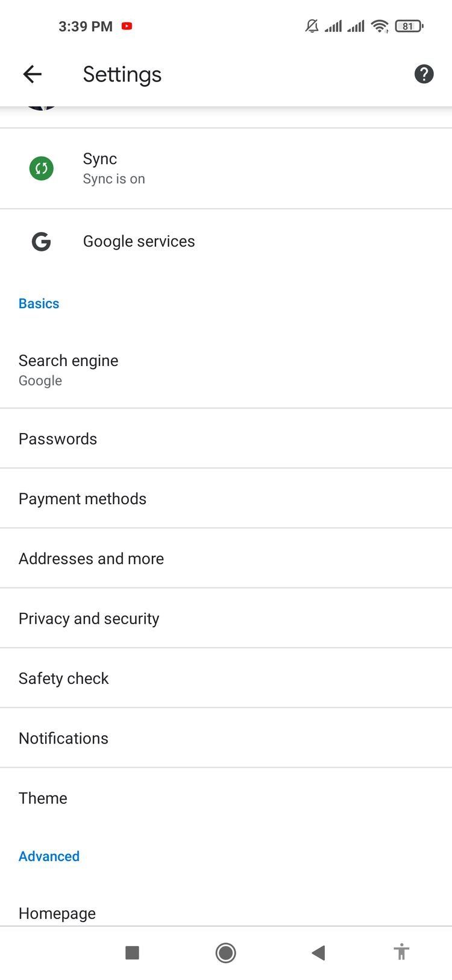
Task: Tap the back arrow in Settings header
Action: click(x=33, y=74)
